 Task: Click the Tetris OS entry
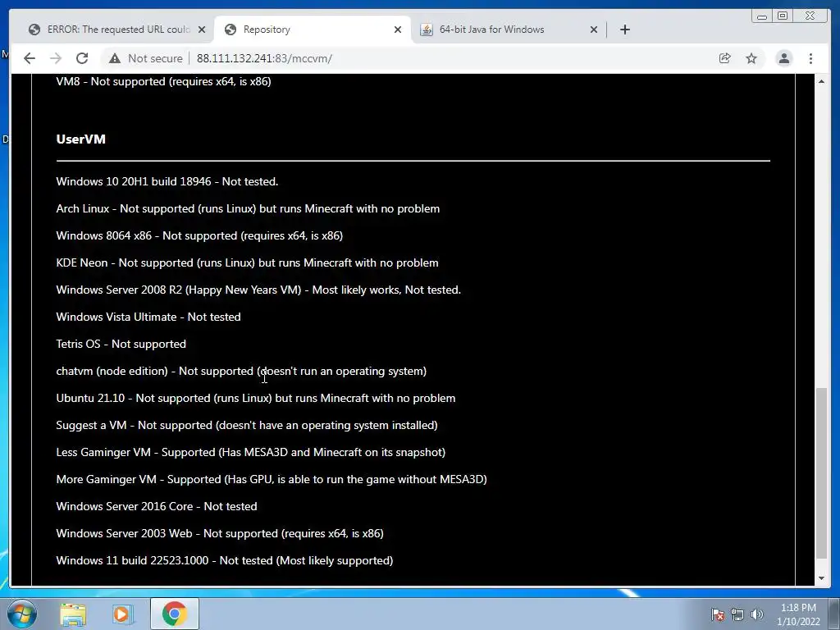pyautogui.click(x=121, y=344)
